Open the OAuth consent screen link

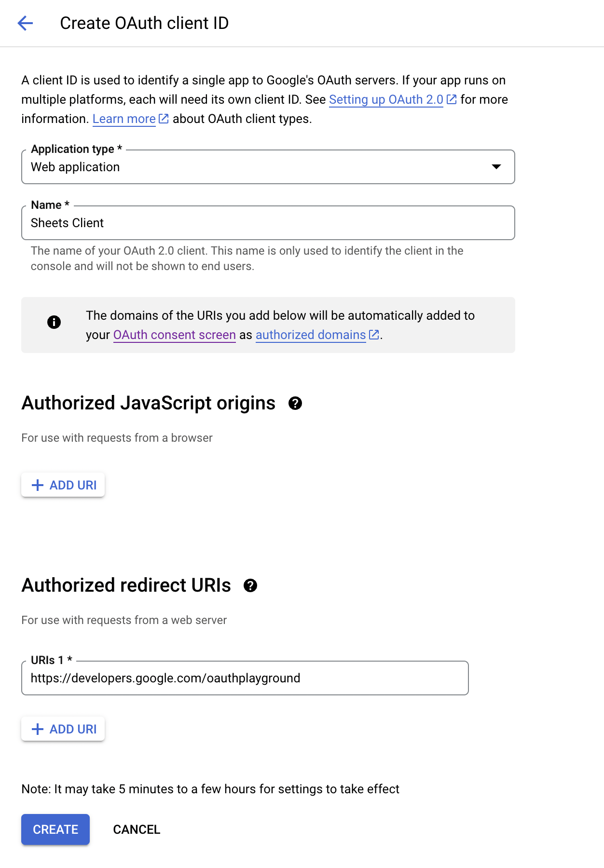pyautogui.click(x=174, y=335)
